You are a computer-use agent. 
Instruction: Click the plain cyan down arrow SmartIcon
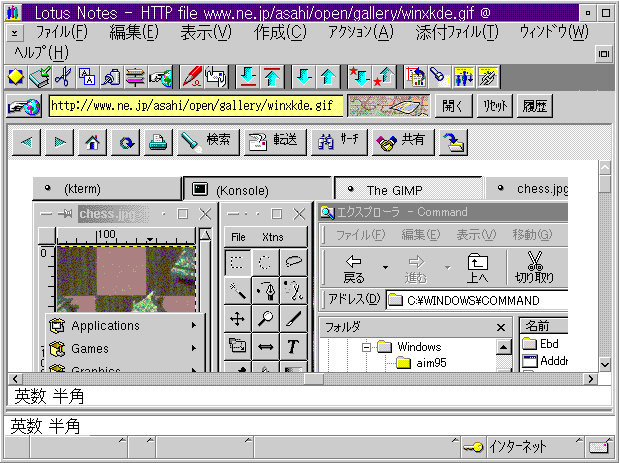tap(304, 77)
